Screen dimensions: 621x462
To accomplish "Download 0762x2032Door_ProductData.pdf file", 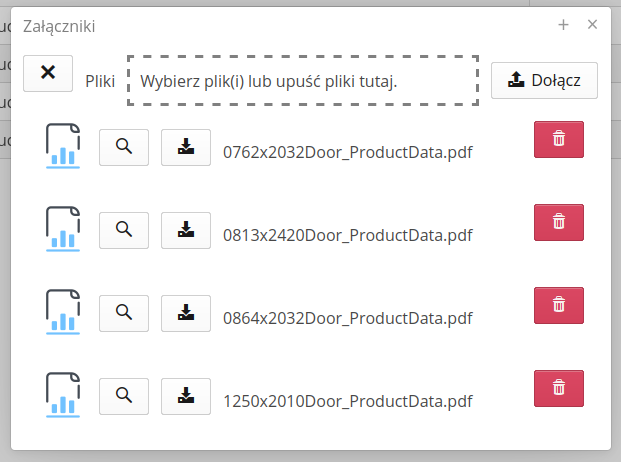I will (x=185, y=146).
